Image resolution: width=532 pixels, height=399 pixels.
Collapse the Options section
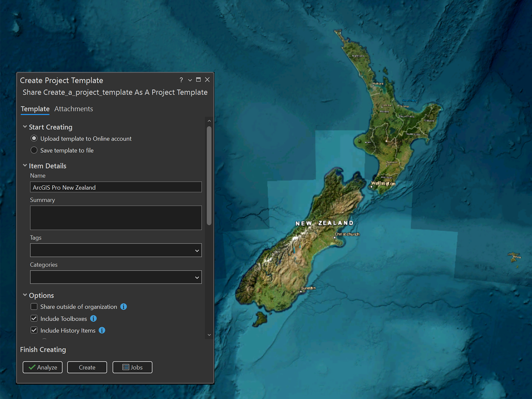pyautogui.click(x=25, y=295)
